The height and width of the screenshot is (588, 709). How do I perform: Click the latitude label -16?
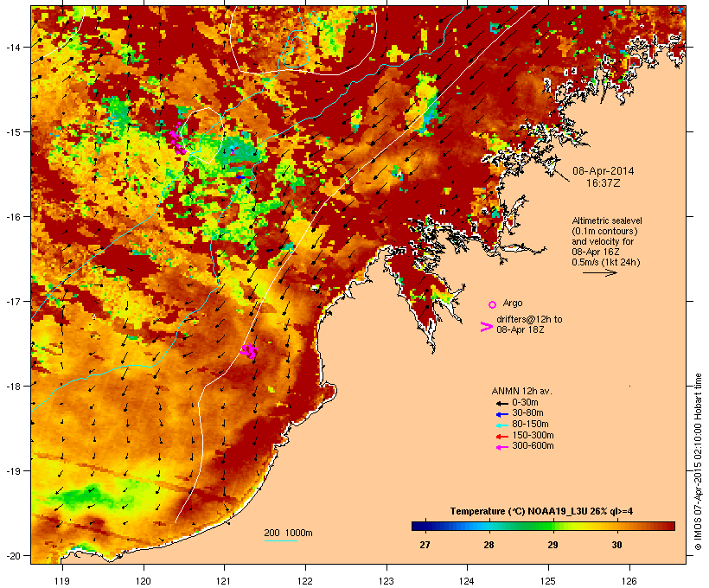(x=13, y=217)
